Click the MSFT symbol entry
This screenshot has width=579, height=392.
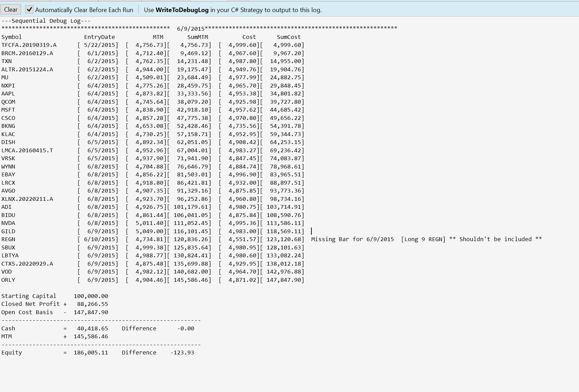(8, 110)
